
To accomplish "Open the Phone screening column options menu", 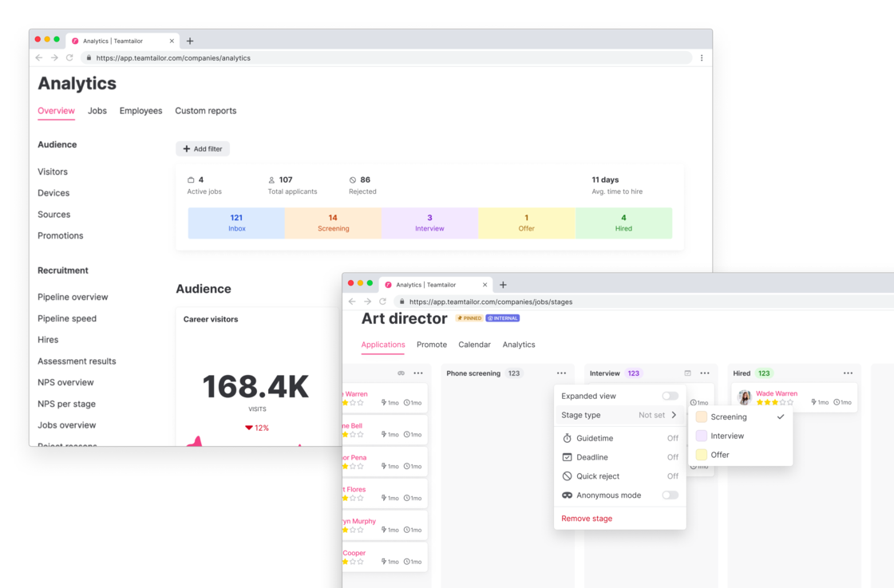I will point(561,373).
